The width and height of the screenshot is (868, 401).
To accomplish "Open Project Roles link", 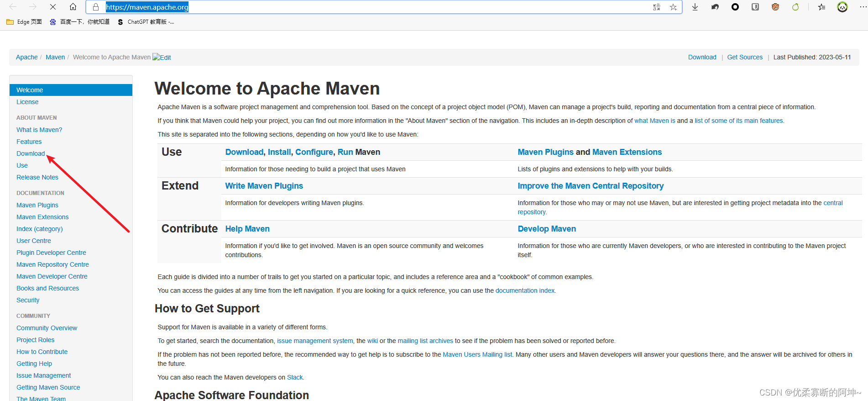I will (36, 340).
